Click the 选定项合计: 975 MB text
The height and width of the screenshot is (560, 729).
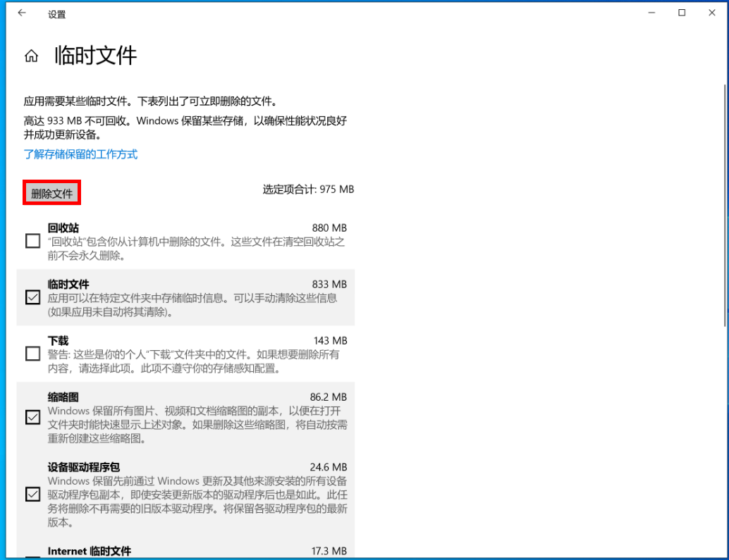(308, 189)
